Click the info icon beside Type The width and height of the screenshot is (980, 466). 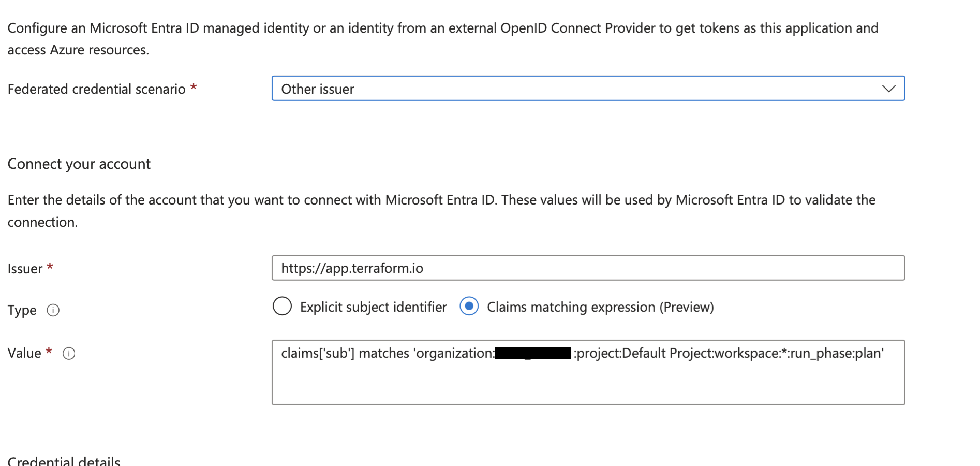(x=53, y=310)
